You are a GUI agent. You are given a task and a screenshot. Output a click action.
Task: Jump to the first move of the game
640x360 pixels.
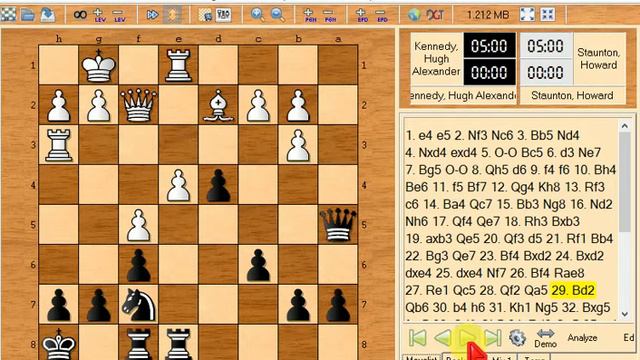pos(417,338)
